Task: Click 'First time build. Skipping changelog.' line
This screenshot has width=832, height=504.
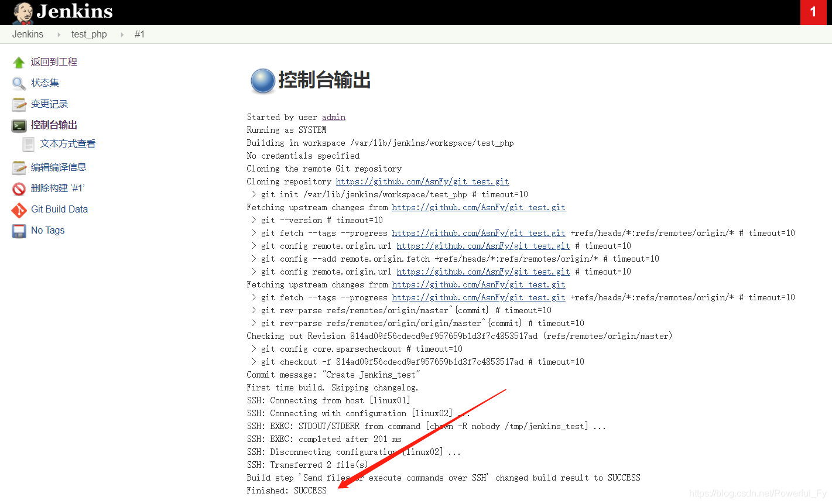Action: click(333, 388)
